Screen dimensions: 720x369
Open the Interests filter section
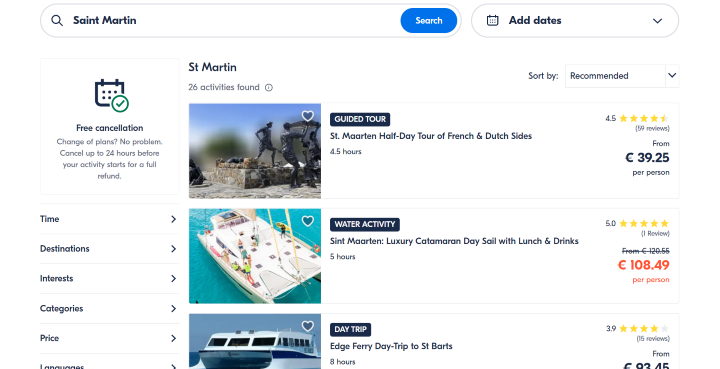[109, 279]
